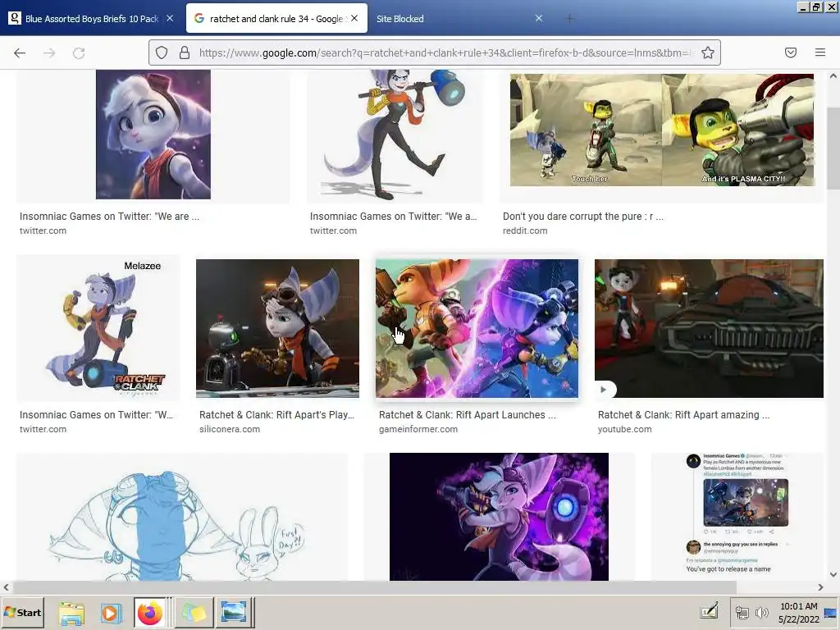Click the show desktop button
Image resolution: width=840 pixels, height=630 pixels.
[831, 612]
